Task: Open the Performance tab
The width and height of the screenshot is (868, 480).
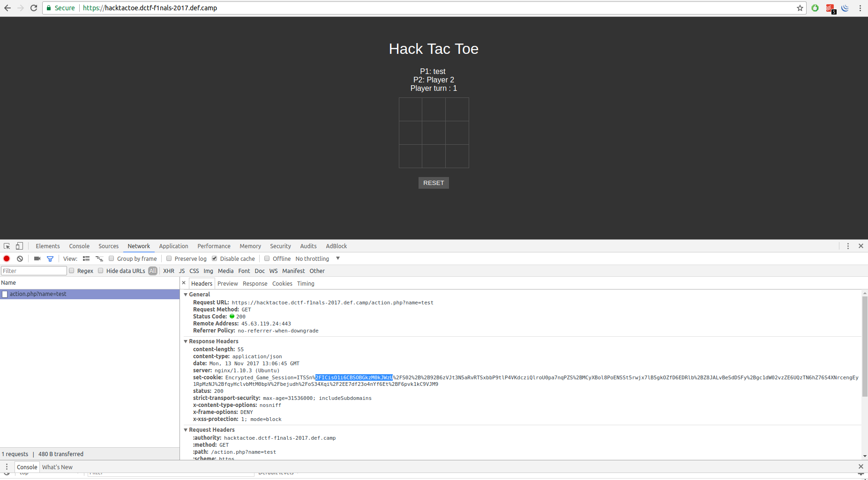Action: point(214,246)
